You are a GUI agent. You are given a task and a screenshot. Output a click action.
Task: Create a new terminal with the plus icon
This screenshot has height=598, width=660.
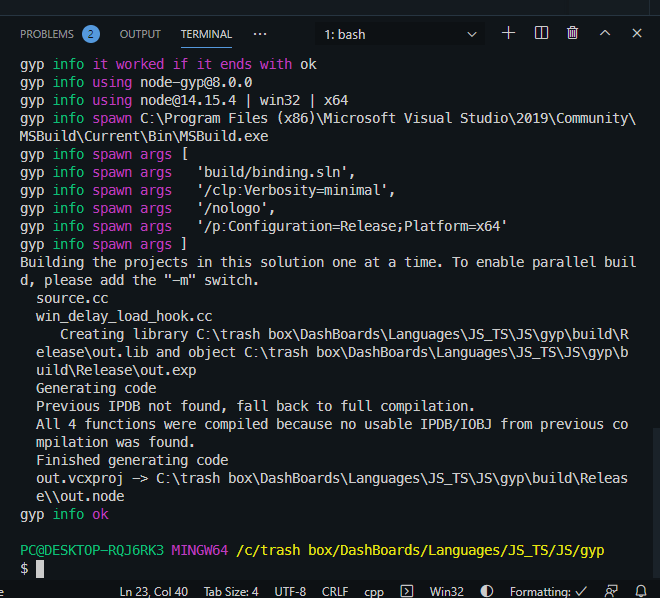click(508, 33)
